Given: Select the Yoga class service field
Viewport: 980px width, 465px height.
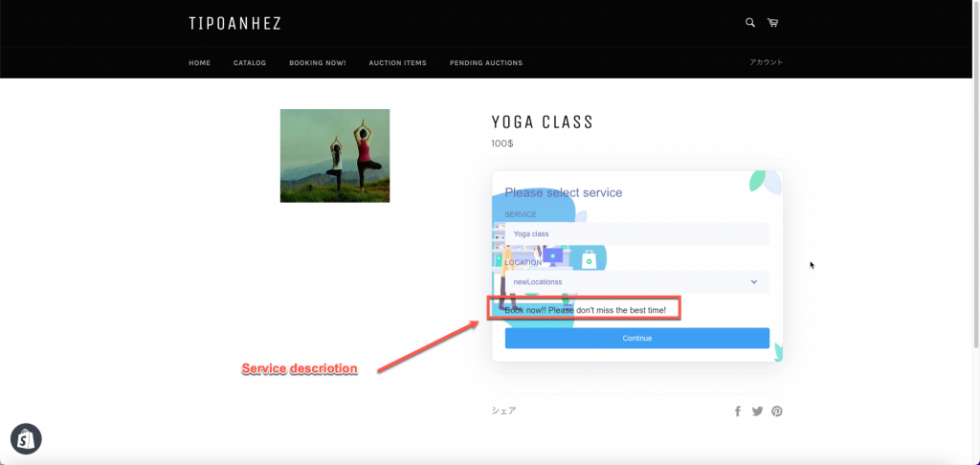Looking at the screenshot, I should coord(636,233).
